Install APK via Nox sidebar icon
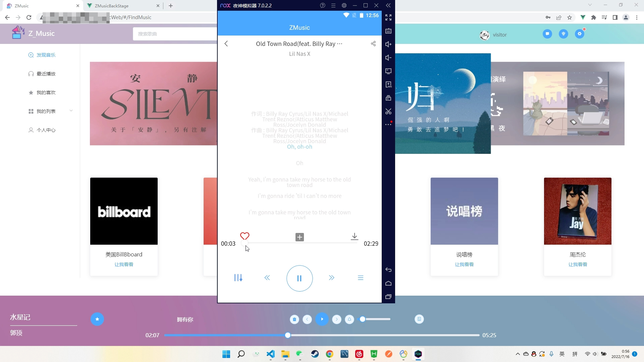This screenshot has height=362, width=644. [388, 84]
